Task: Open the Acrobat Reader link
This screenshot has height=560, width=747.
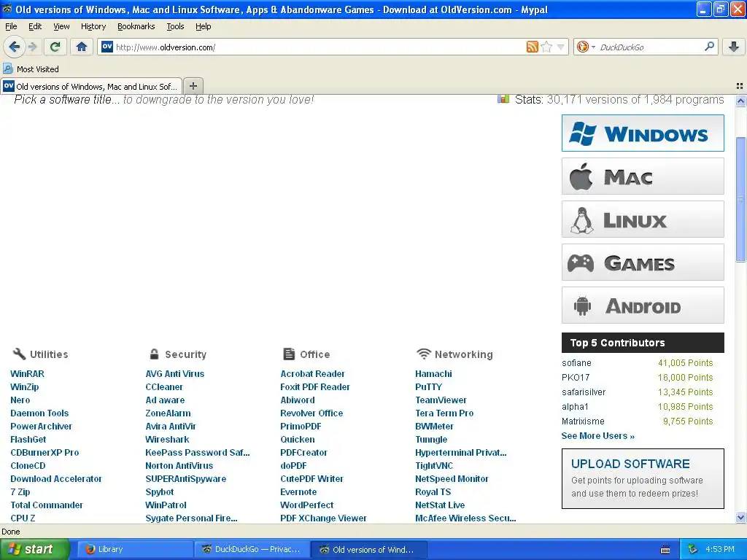Action: [312, 374]
